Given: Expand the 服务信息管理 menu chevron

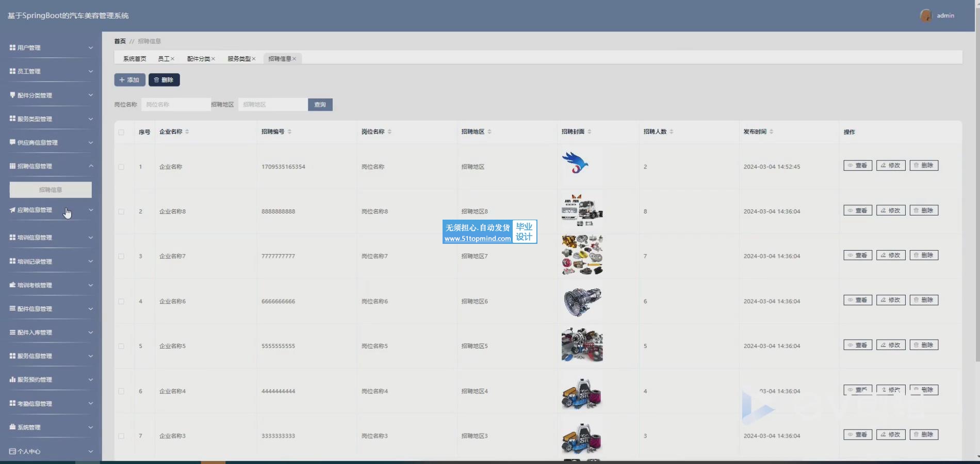Looking at the screenshot, I should (91, 356).
